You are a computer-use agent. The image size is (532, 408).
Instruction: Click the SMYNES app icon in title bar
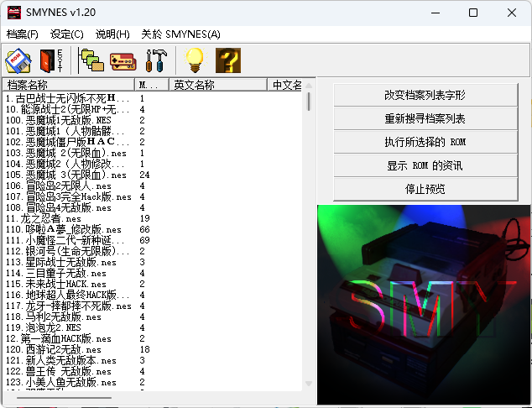[15, 13]
